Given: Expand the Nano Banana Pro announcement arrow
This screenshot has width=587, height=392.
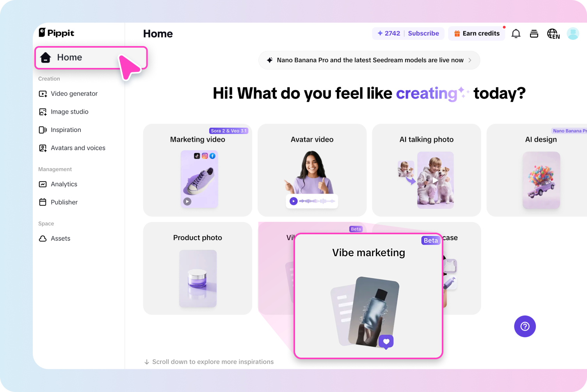Looking at the screenshot, I should coord(470,60).
